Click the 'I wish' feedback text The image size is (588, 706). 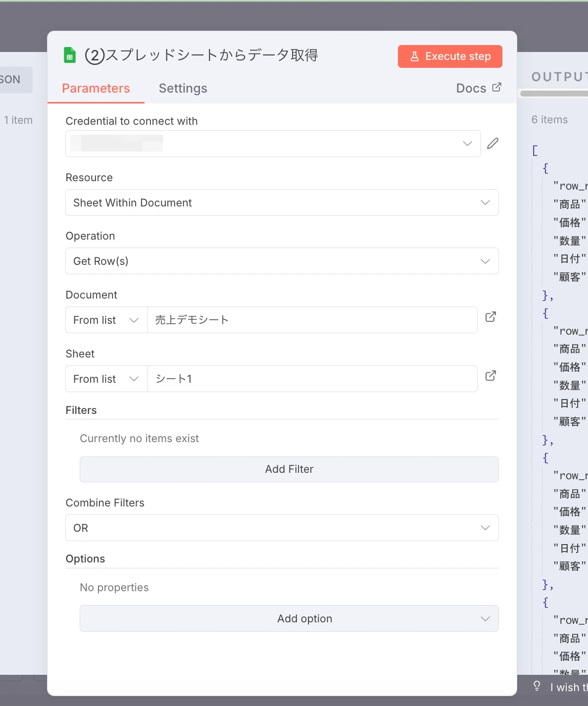tap(569, 687)
